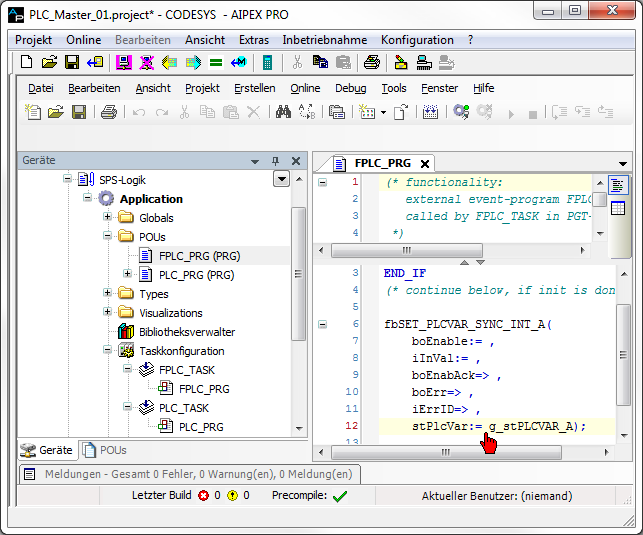The height and width of the screenshot is (535, 643).
Task: Click the declaration pane horizontal scrollbar thumb
Action: 406,250
